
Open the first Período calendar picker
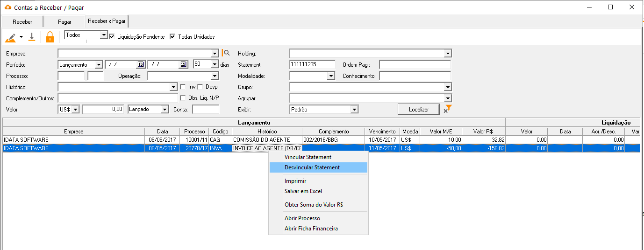141,64
